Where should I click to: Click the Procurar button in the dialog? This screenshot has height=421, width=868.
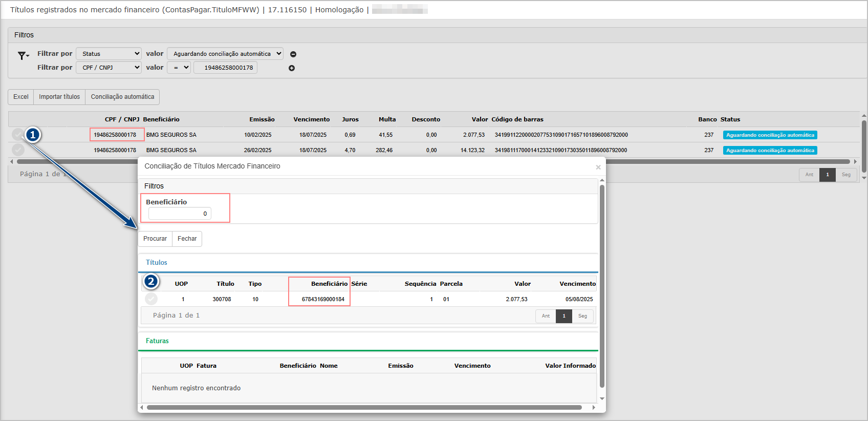pyautogui.click(x=155, y=239)
